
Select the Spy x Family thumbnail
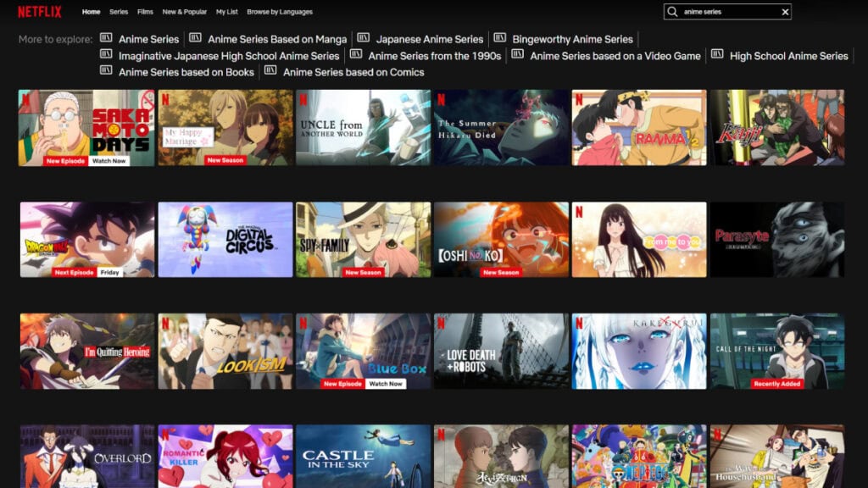[x=363, y=240]
